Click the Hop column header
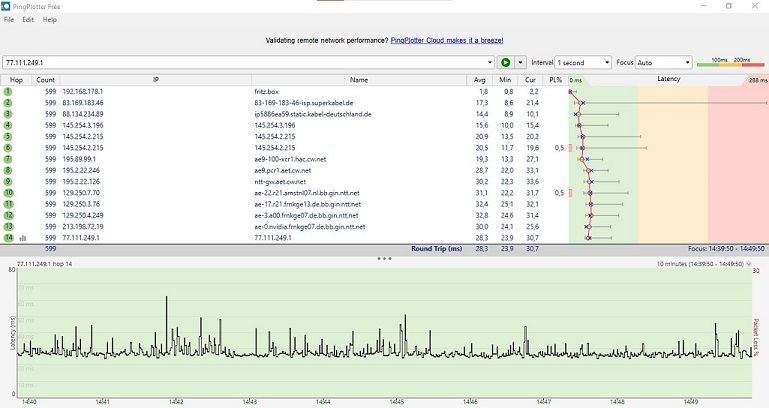Image resolution: width=769 pixels, height=408 pixels. click(x=16, y=79)
